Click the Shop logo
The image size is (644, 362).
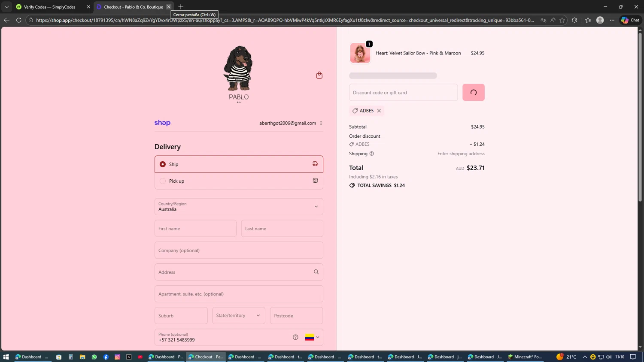pos(162,123)
